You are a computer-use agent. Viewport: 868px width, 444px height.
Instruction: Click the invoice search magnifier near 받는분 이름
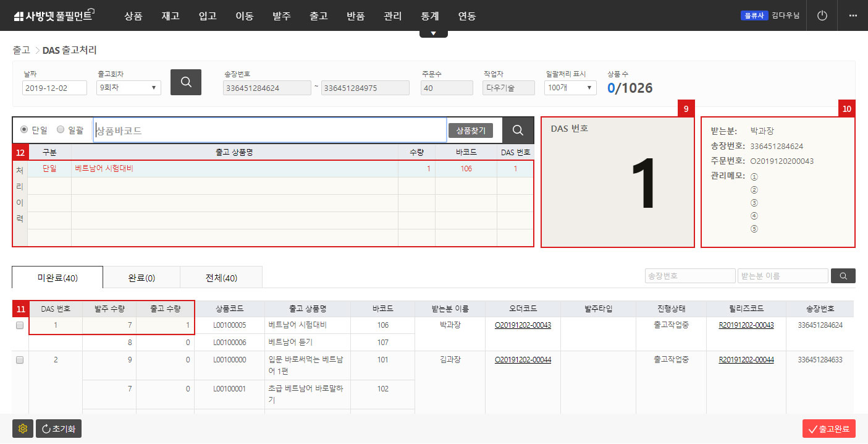click(843, 276)
